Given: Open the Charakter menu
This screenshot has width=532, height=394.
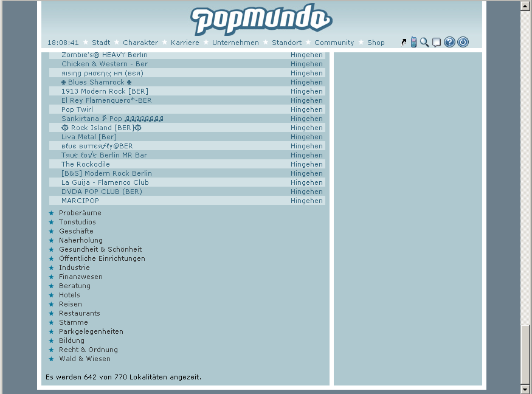Looking at the screenshot, I should point(140,43).
